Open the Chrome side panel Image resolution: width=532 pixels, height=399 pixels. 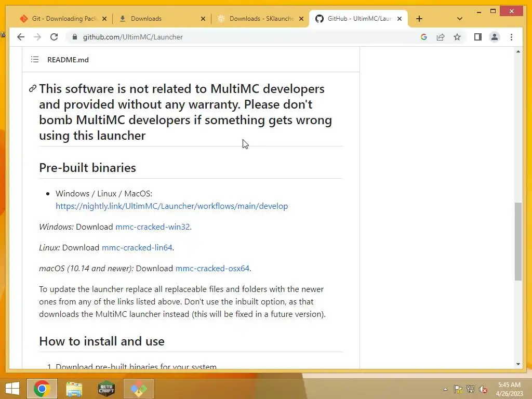click(x=478, y=37)
